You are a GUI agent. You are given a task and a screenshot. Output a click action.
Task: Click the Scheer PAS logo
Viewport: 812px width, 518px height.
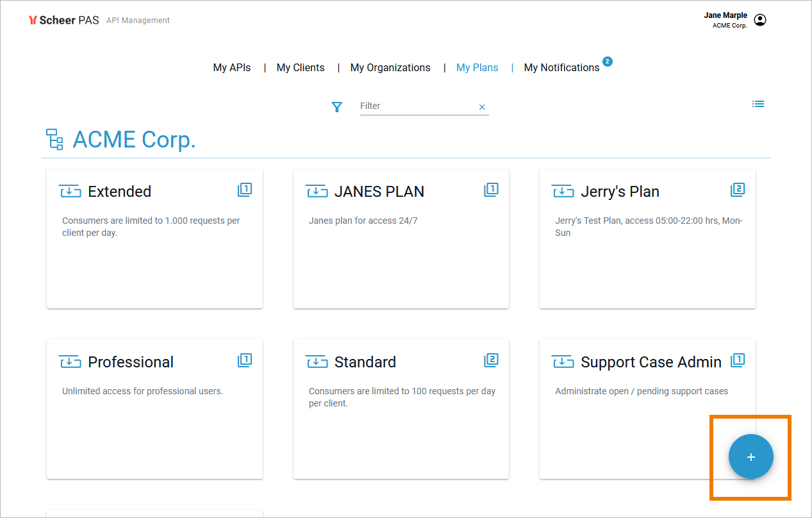click(x=64, y=20)
